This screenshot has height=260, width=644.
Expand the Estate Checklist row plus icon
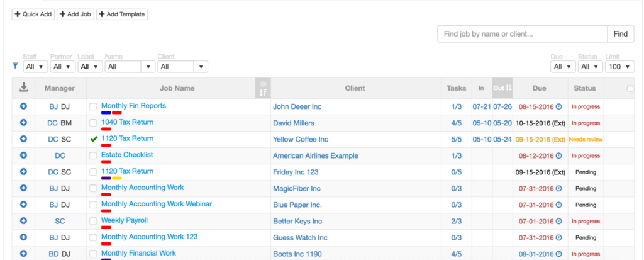[23, 155]
